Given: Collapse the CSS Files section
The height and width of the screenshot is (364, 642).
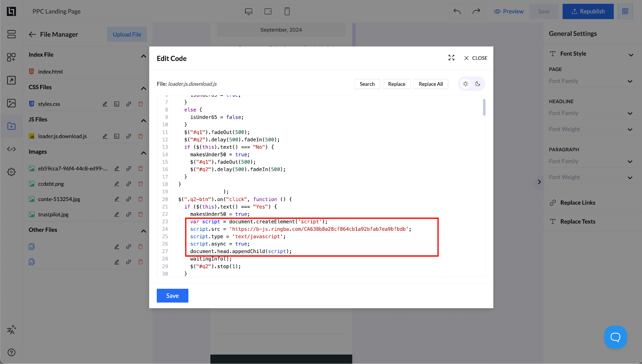Looking at the screenshot, I should pyautogui.click(x=143, y=88).
